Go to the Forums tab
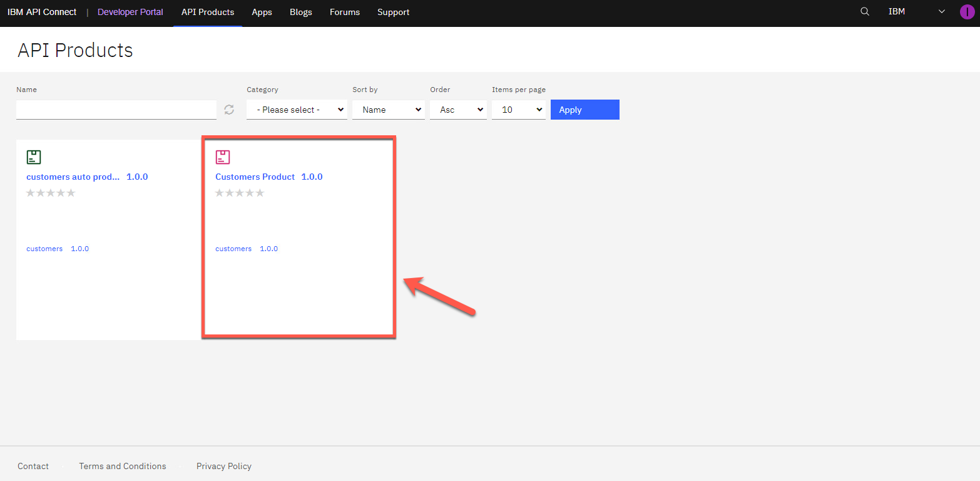The height and width of the screenshot is (481, 980). [x=345, y=12]
